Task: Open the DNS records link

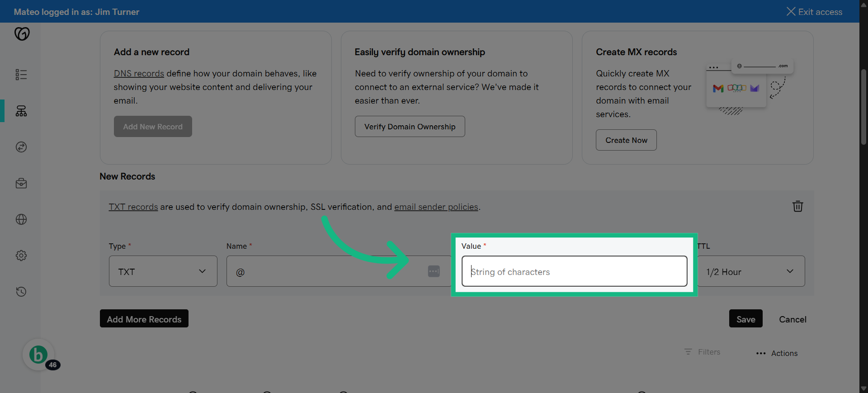Action: click(x=139, y=73)
